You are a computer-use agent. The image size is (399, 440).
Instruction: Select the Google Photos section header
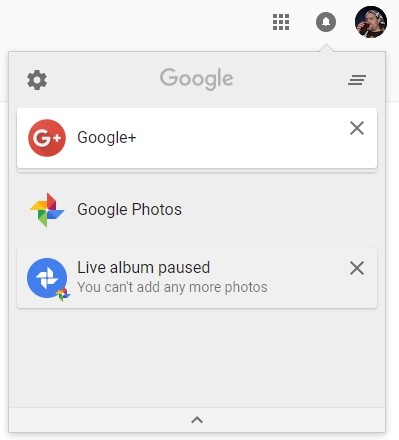coord(129,209)
